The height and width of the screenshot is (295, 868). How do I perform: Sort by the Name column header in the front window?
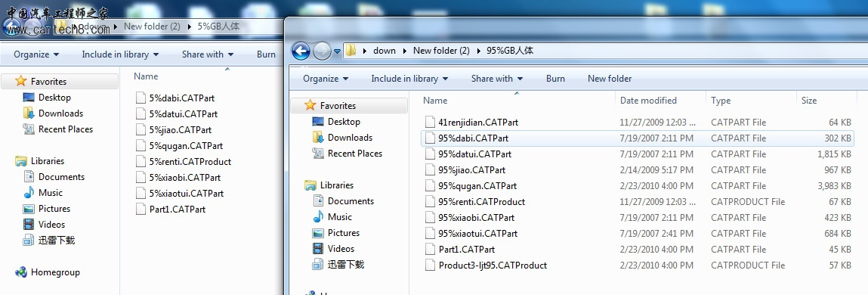click(435, 101)
